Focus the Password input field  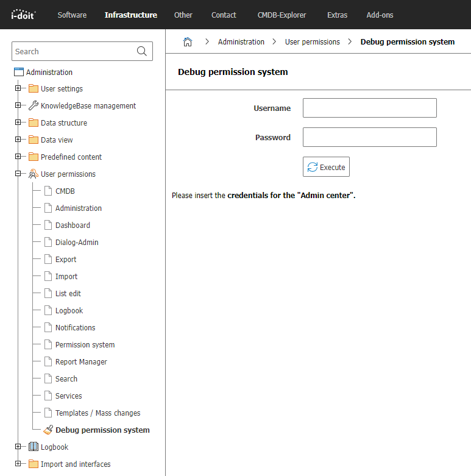(370, 137)
